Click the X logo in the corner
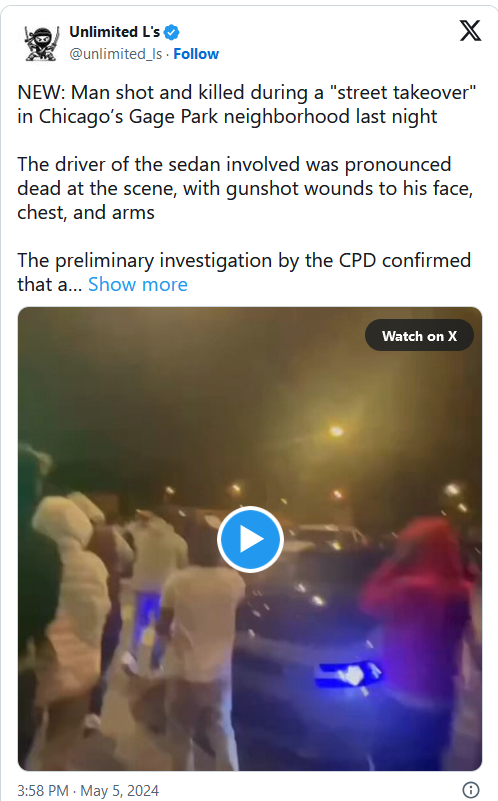The height and width of the screenshot is (801, 498). pyautogui.click(x=470, y=31)
